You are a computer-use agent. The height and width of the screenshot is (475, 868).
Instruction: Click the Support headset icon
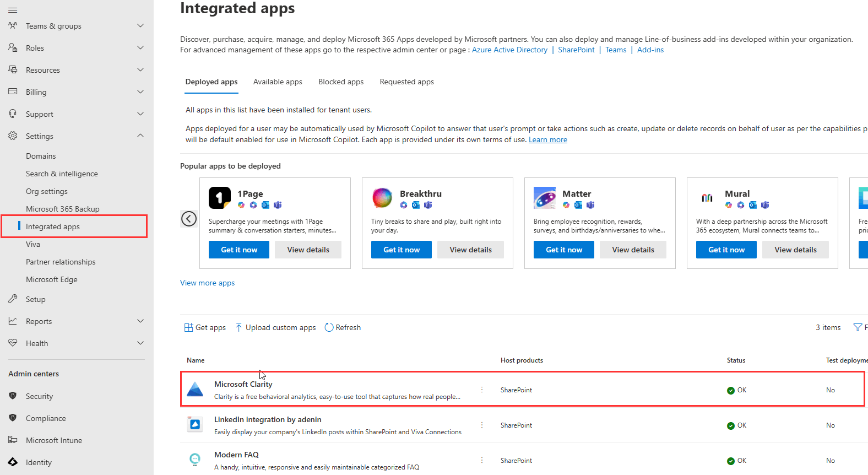13,114
